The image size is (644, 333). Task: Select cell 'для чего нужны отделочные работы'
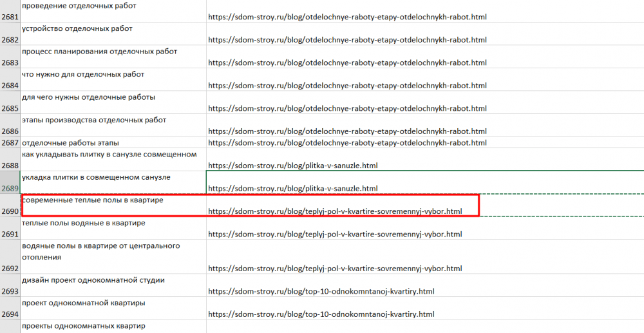tap(113, 102)
